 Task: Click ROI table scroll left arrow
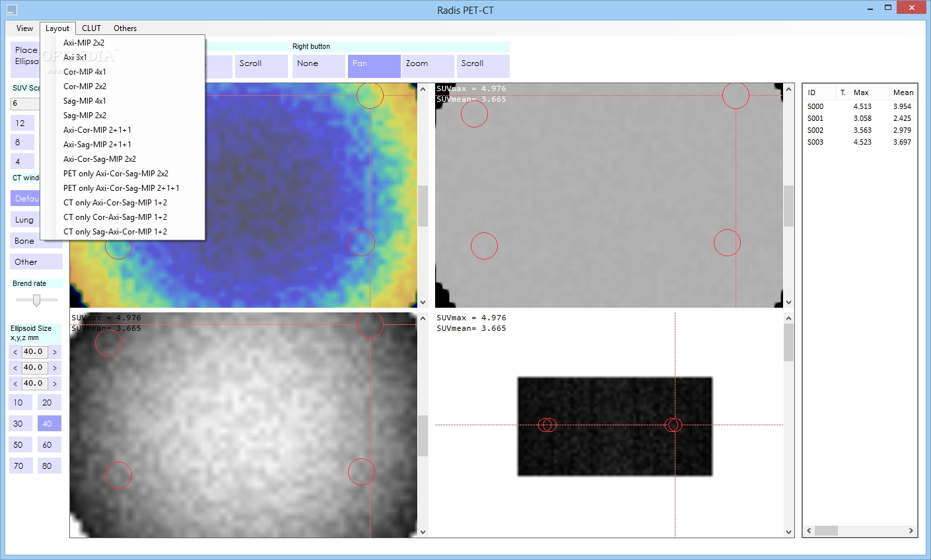809,531
